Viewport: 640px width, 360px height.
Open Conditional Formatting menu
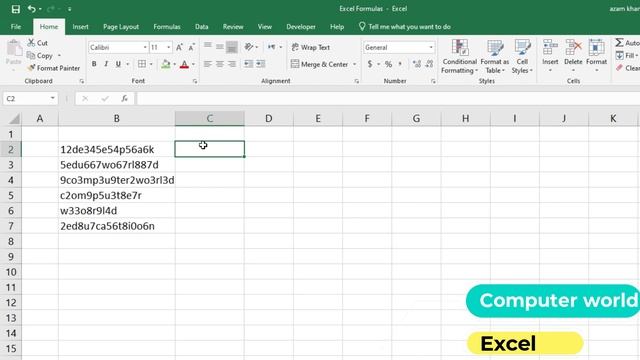[x=460, y=56]
